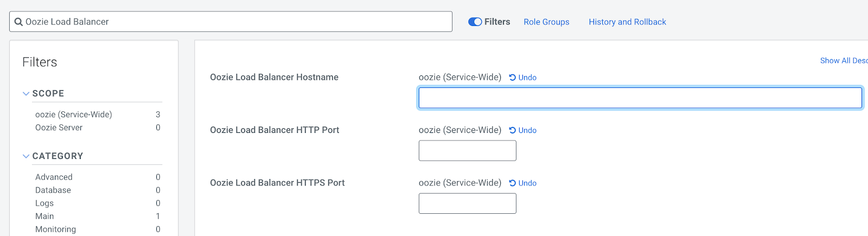868x236 pixels.
Task: Click Show All Descriptions link
Action: coord(843,61)
